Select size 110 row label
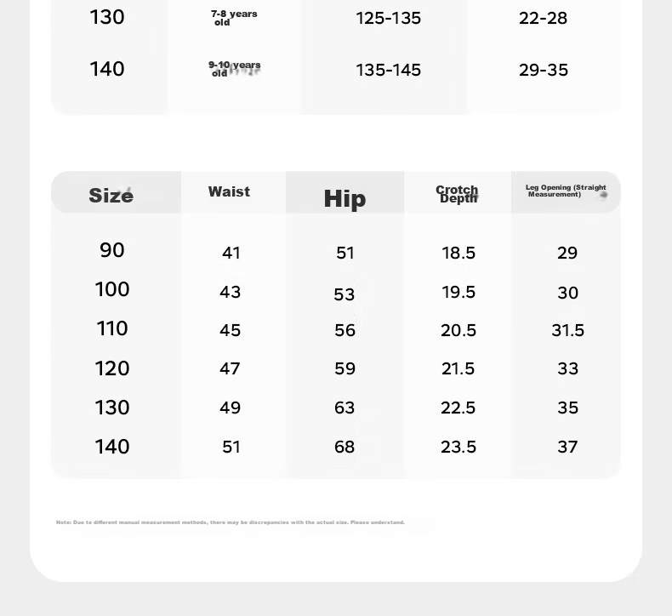 pos(112,328)
